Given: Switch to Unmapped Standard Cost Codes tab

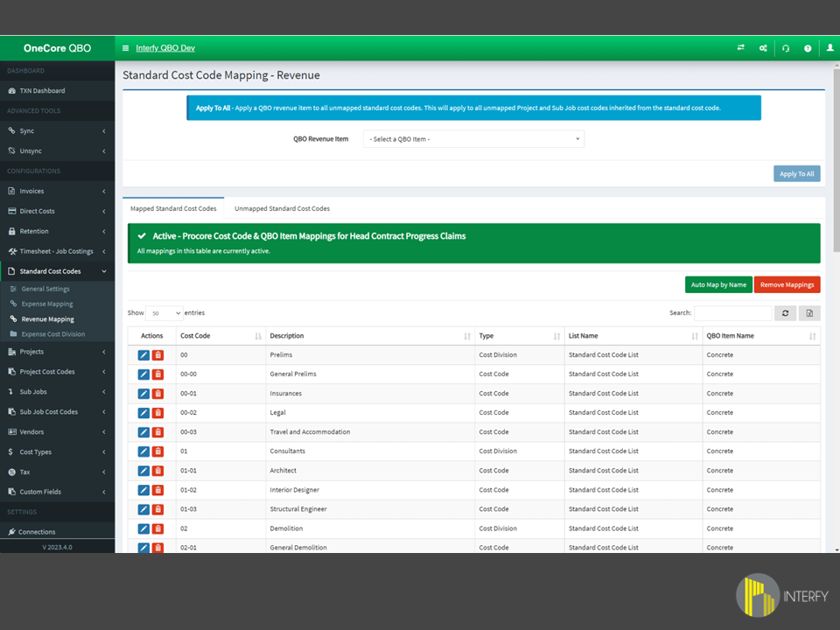Looking at the screenshot, I should coord(282,208).
